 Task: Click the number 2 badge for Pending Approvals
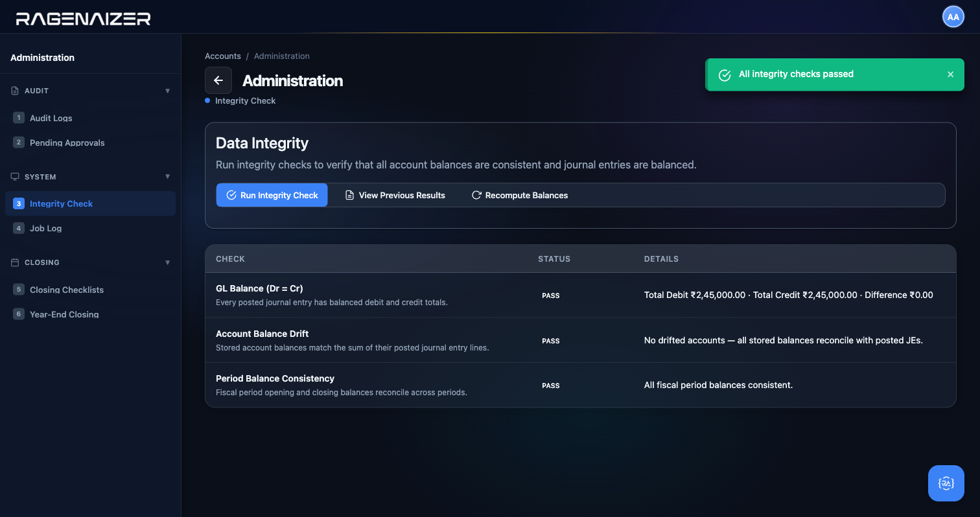click(19, 143)
